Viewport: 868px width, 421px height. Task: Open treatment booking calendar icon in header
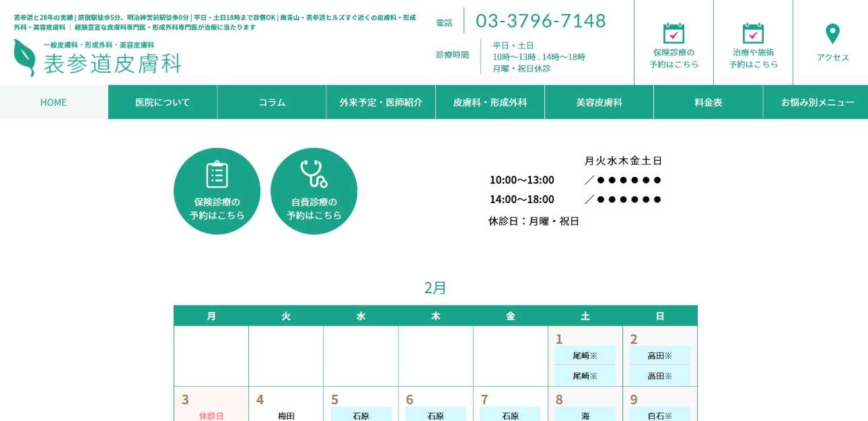[753, 33]
